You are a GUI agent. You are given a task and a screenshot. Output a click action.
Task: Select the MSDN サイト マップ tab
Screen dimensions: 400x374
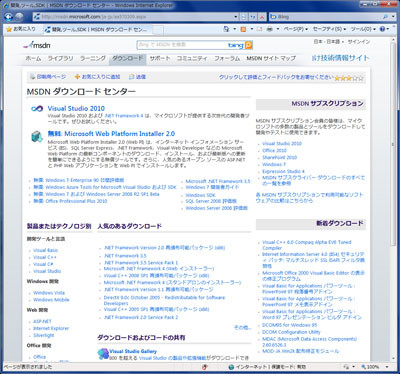tap(271, 59)
